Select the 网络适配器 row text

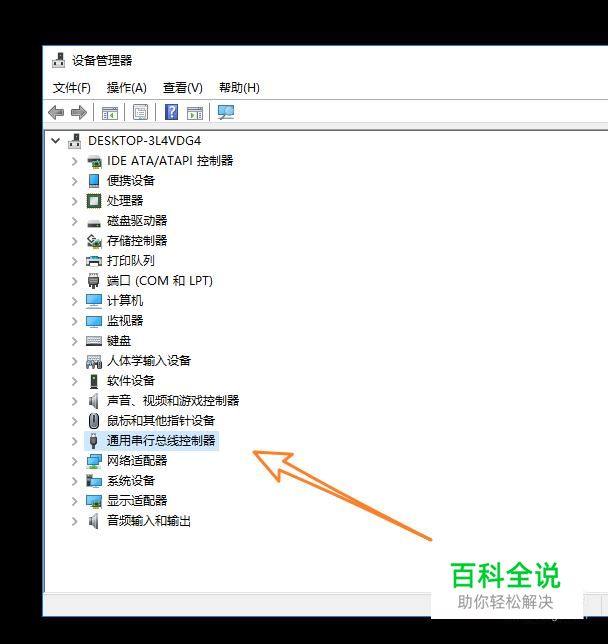click(137, 460)
